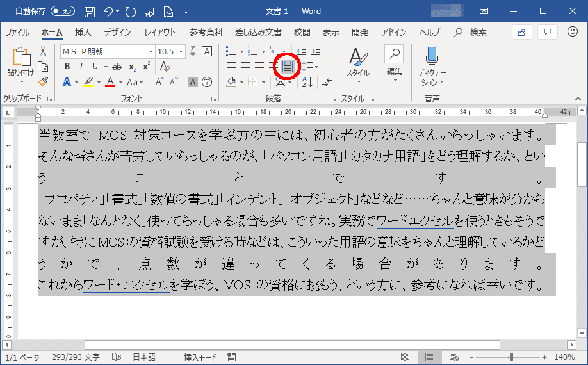Click the Center alignment icon
588x365 pixels.
(x=245, y=67)
